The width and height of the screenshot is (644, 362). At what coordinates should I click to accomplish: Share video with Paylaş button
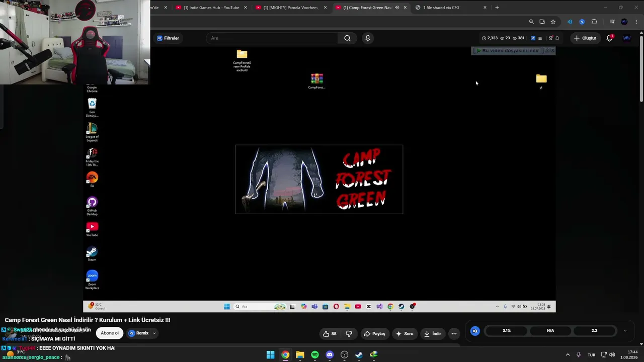[x=374, y=334]
